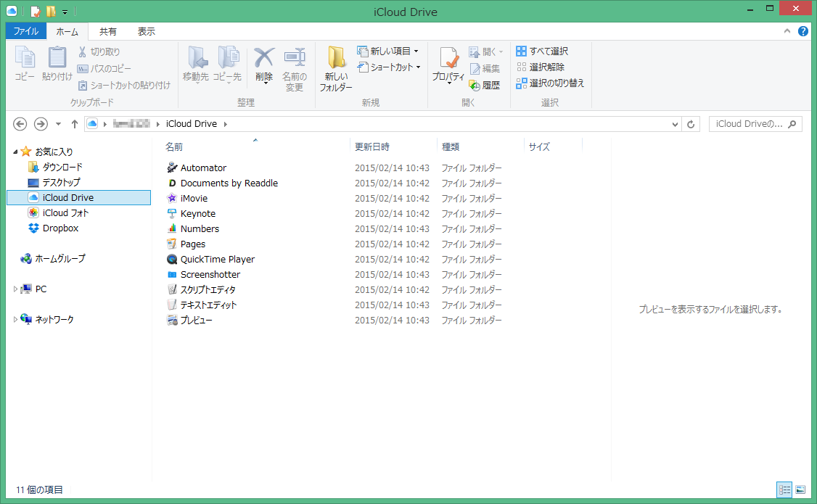Click the Copy to (コピー先) icon
The width and height of the screenshot is (817, 504).
[x=229, y=57]
